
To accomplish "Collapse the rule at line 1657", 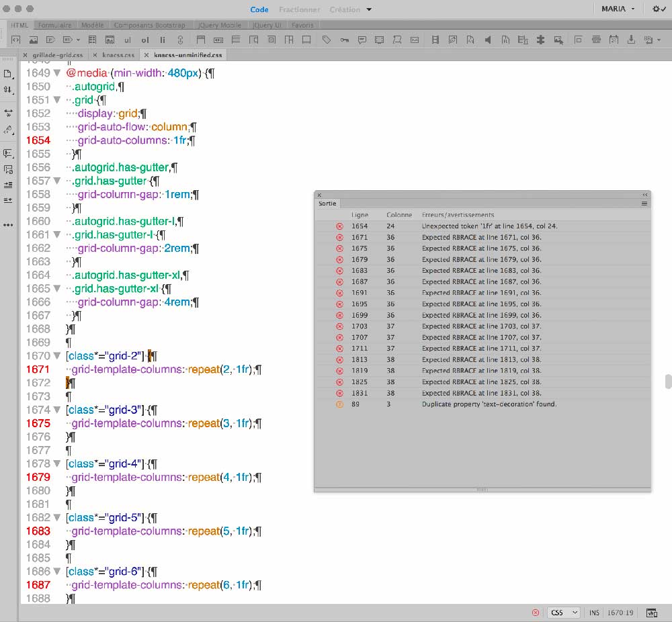I will 57,181.
